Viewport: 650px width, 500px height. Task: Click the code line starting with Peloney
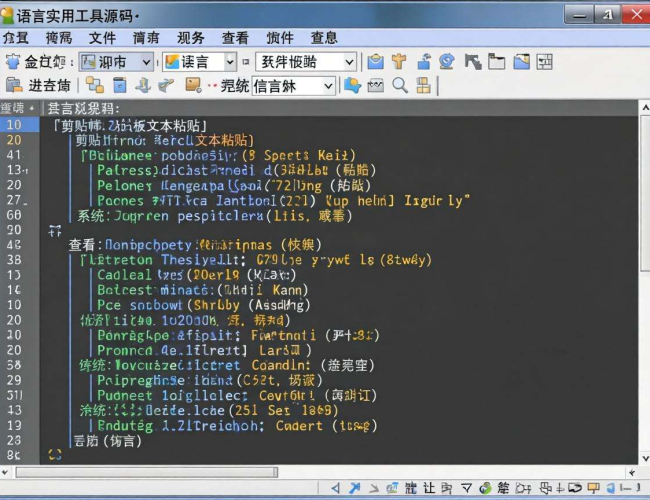[234, 186]
